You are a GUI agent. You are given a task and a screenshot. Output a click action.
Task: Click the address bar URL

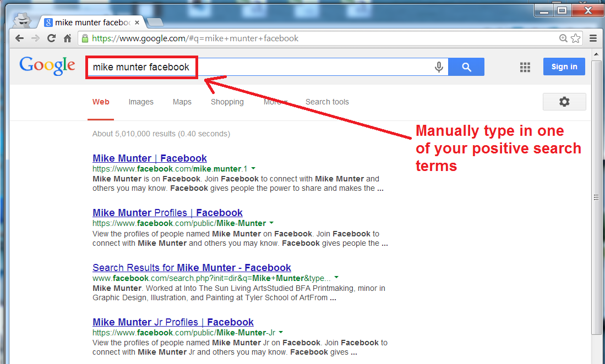click(195, 38)
